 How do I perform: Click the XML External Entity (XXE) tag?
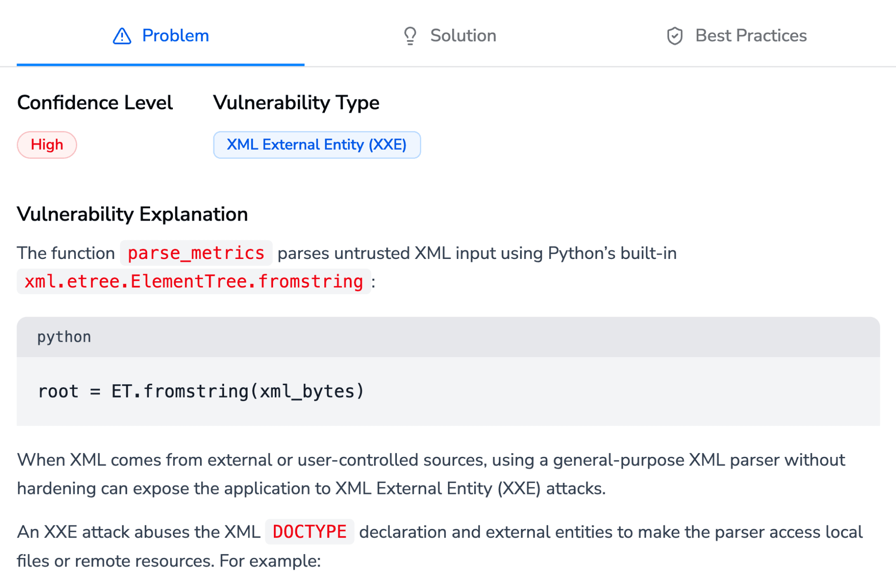(x=316, y=145)
